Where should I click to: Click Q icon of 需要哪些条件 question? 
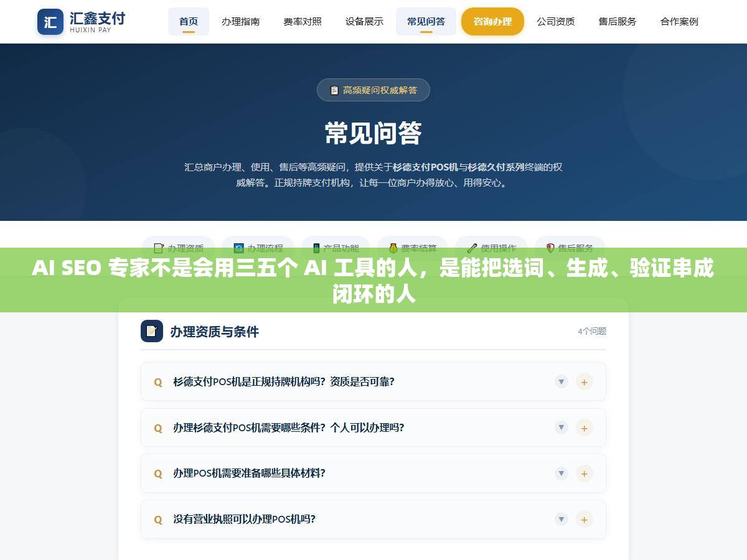coord(158,428)
